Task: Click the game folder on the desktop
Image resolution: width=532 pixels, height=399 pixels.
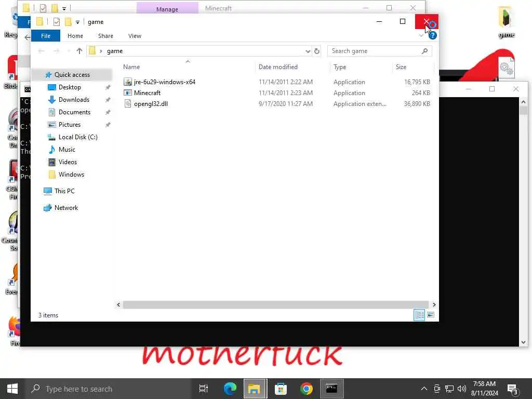Action: tap(506, 22)
